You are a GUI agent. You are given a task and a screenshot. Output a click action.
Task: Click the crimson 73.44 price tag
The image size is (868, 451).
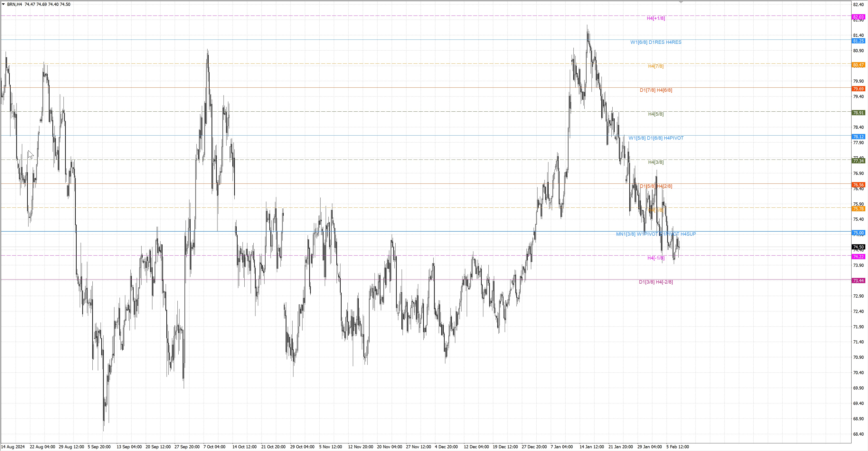tap(859, 281)
